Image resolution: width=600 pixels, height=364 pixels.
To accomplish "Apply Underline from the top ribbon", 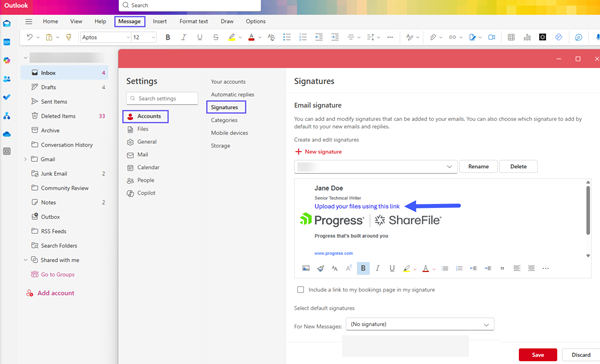I will tap(200, 37).
